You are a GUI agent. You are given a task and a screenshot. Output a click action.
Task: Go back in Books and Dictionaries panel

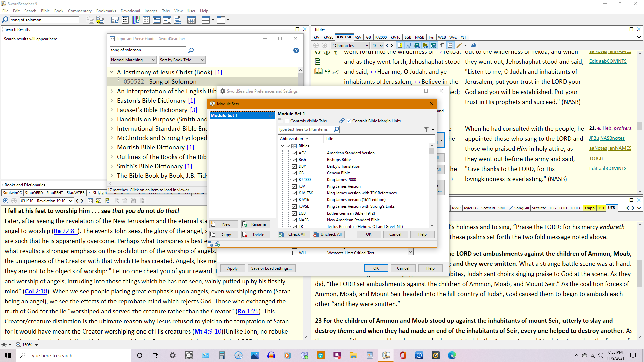pos(6,201)
